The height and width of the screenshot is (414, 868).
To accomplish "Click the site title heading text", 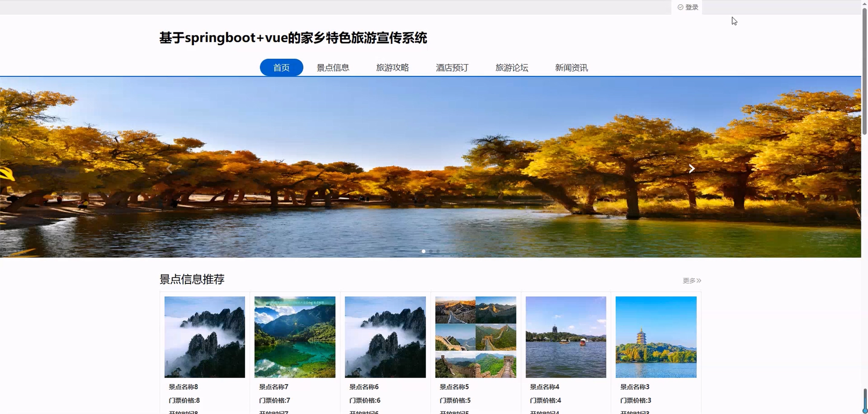I will 293,38.
